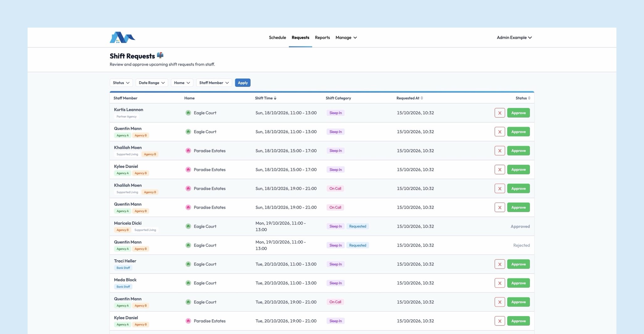Screen dimensions: 644x334
Task: Reject Meda Block's request X icon
Action: (500, 283)
